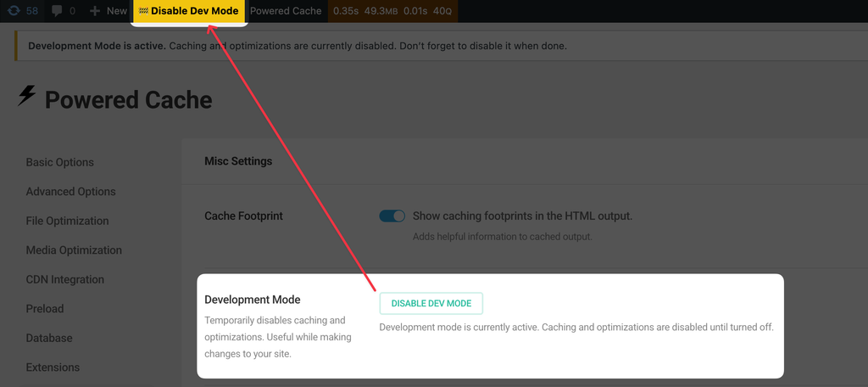Open Powered Cache admin bar menu
The width and height of the screenshot is (868, 387).
click(286, 11)
